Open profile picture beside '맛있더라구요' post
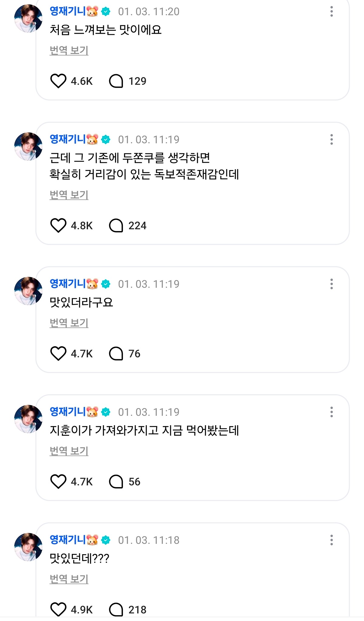The height and width of the screenshot is (621, 364). pos(28,291)
